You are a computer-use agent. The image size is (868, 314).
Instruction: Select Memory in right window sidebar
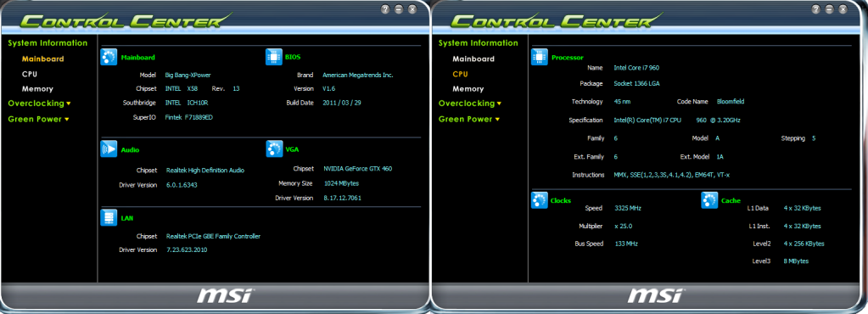pyautogui.click(x=468, y=88)
